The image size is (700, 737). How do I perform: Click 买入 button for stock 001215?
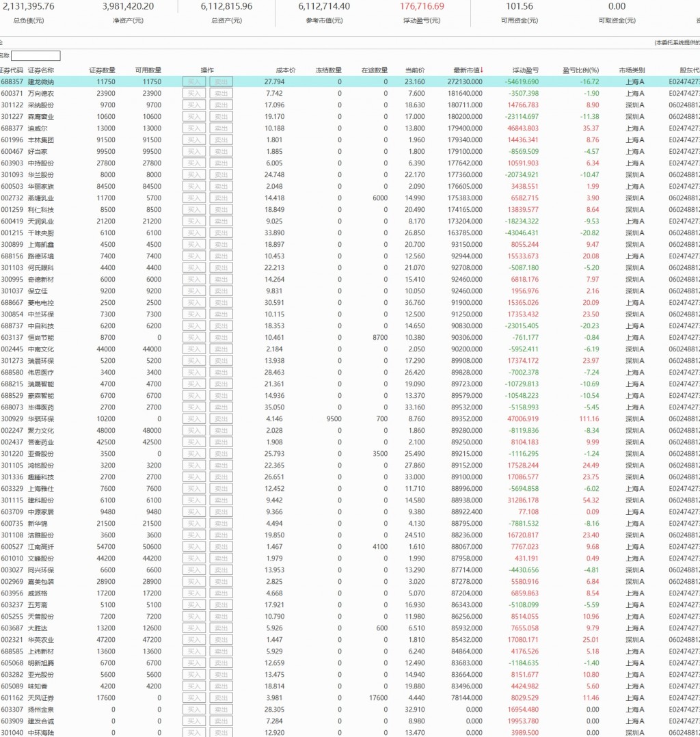click(x=194, y=232)
